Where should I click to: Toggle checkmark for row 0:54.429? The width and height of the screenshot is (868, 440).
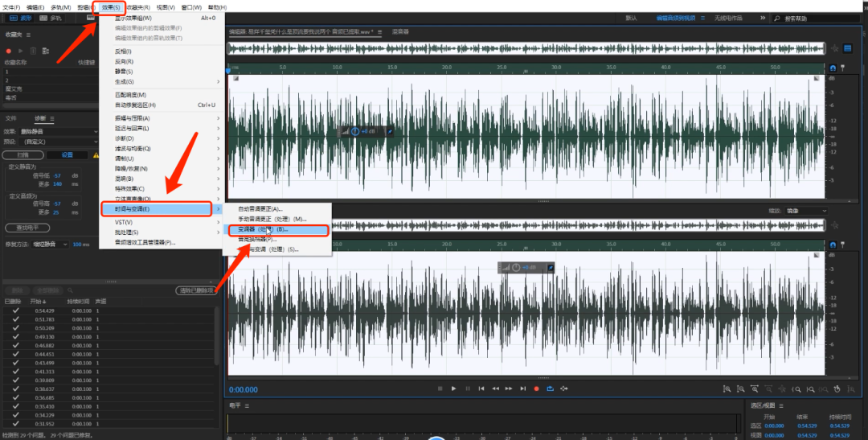pos(15,310)
